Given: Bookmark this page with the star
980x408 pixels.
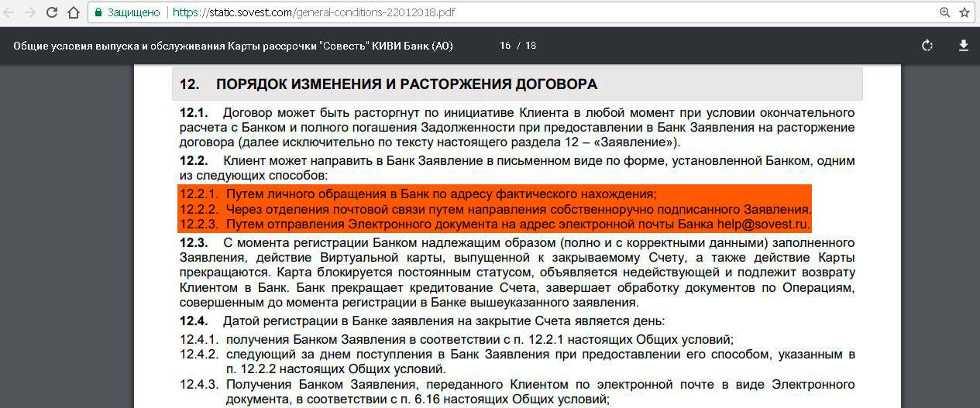Looking at the screenshot, I should pos(965,12).
